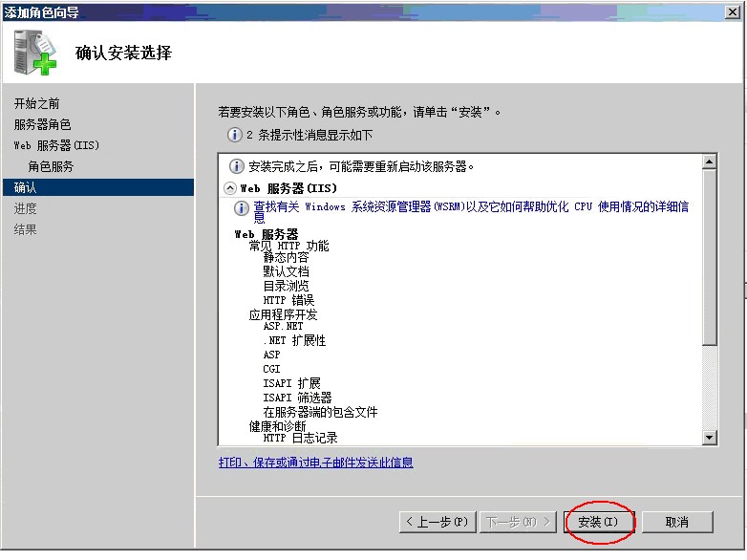Click the HTTP 错误 list entry
The width and height of the screenshot is (747, 560).
(288, 300)
